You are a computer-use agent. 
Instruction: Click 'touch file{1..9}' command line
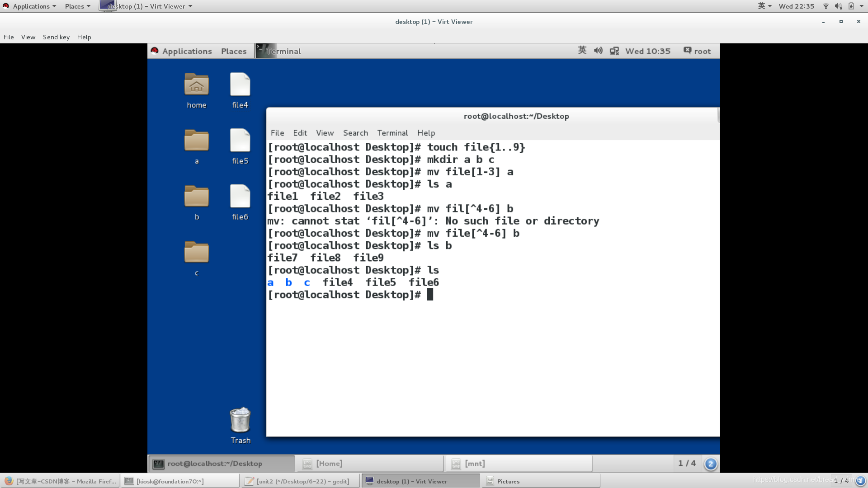tap(396, 147)
